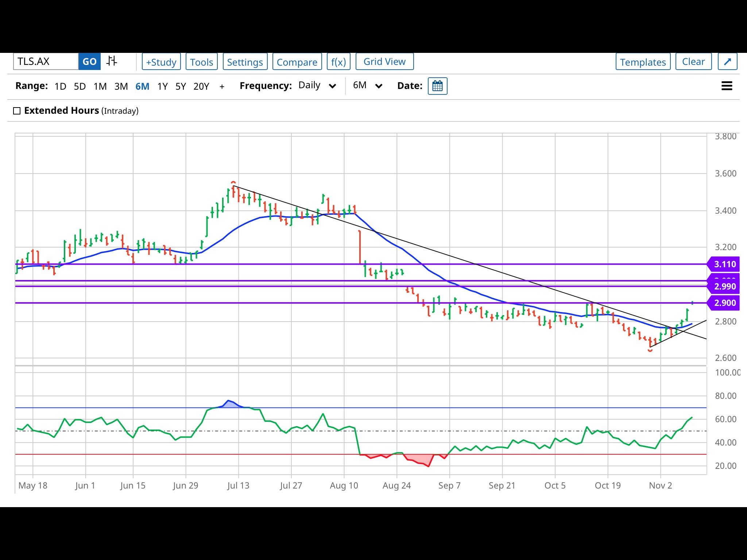Select the 5Y range
The height and width of the screenshot is (560, 747).
[181, 86]
